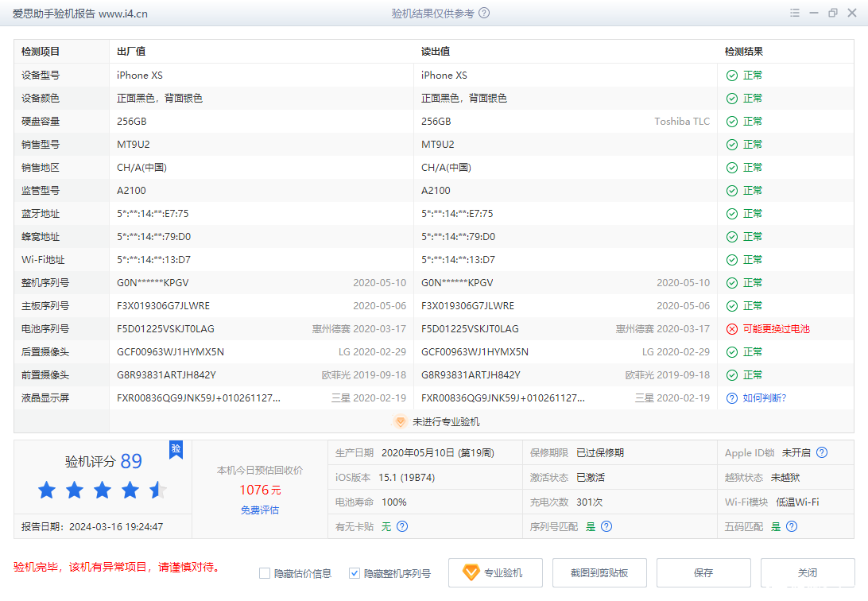This screenshot has height=601, width=868.
Task: Click the 读出值 column header
Action: tap(436, 52)
